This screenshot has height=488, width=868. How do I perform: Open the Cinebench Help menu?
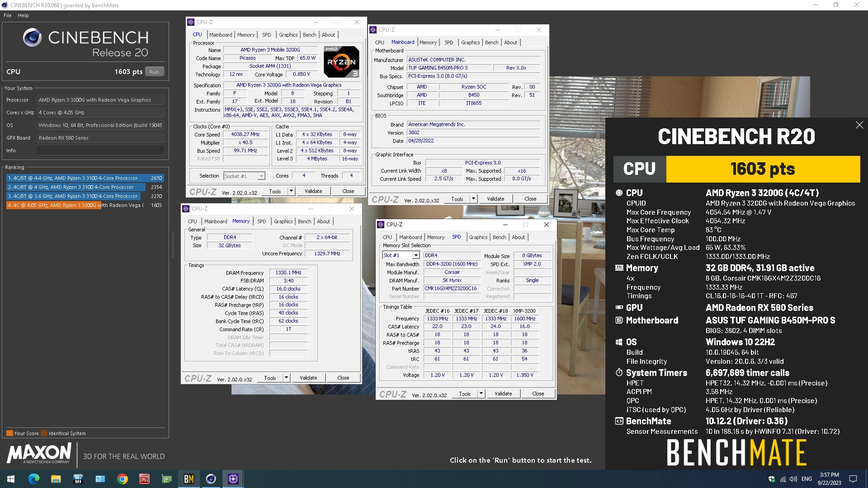coord(23,15)
